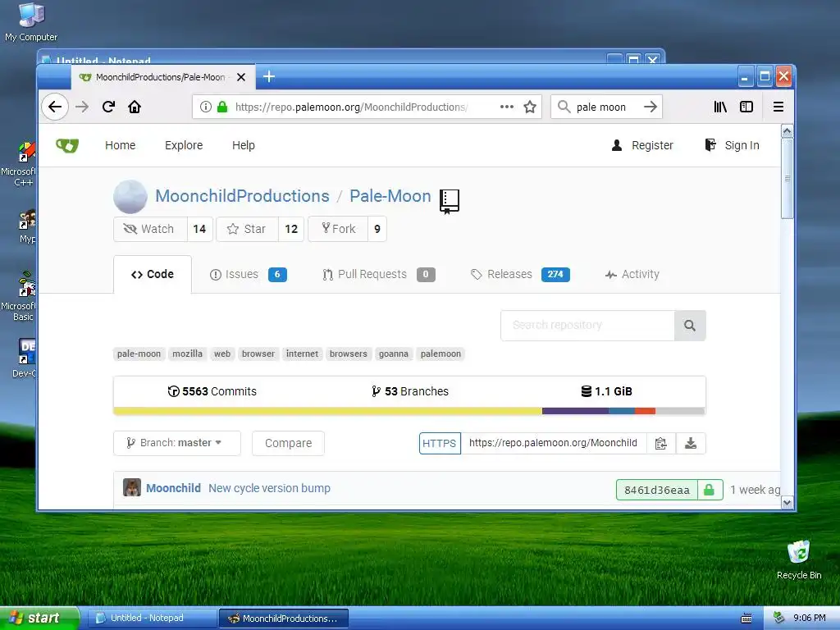Show site information icon in address bar
Image resolution: width=840 pixels, height=630 pixels.
pos(206,107)
